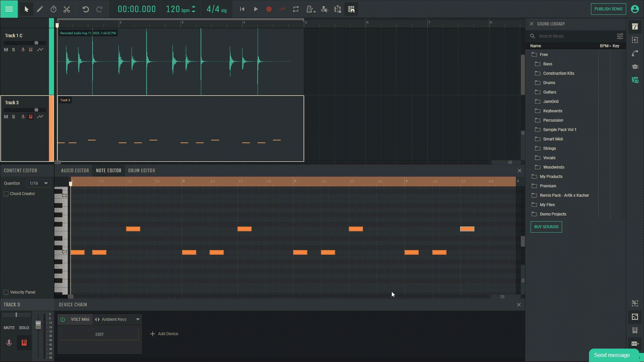The height and width of the screenshot is (362, 644).
Task: Click the PUBLISH SONG button
Action: tap(609, 9)
